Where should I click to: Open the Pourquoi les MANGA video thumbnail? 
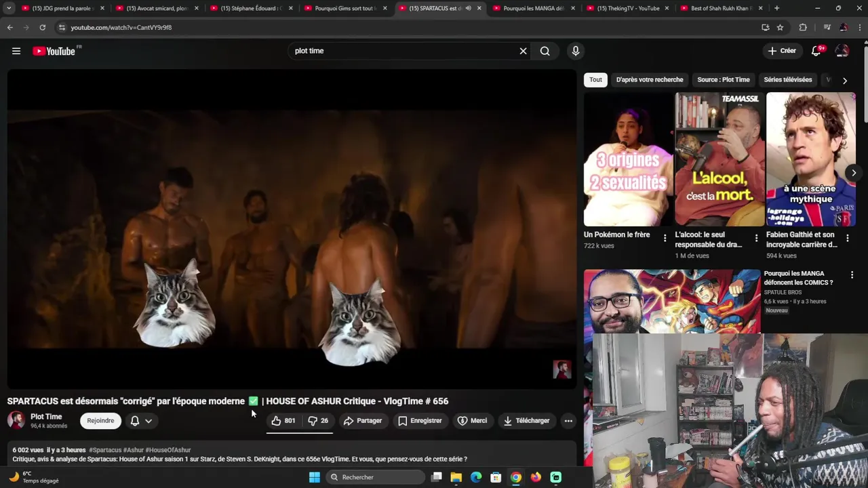[x=672, y=302]
